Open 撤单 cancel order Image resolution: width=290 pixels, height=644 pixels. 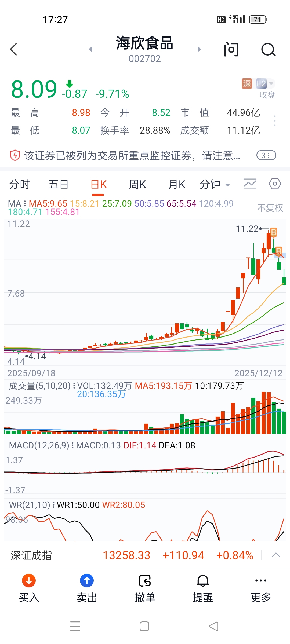145,589
